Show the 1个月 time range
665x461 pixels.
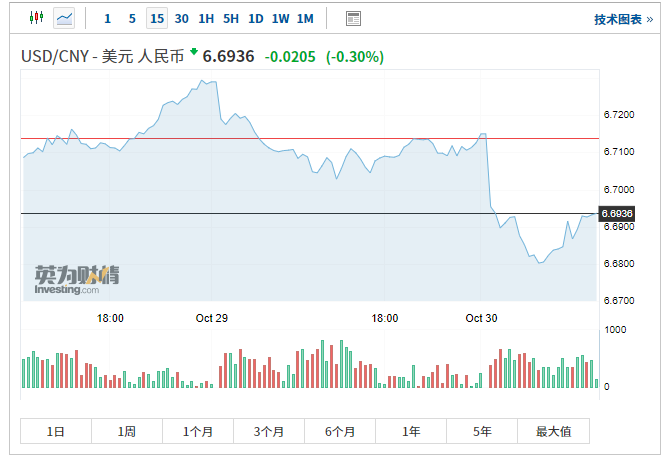pyautogui.click(x=198, y=431)
